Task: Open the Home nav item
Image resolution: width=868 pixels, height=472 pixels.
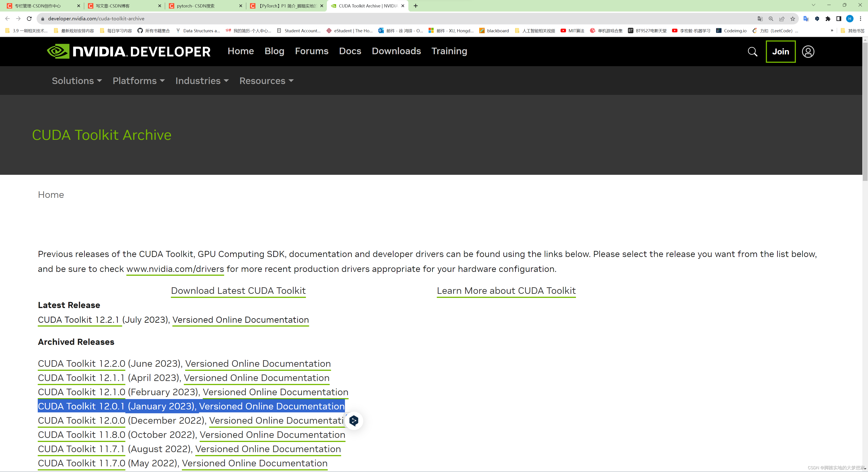Action: coord(241,51)
